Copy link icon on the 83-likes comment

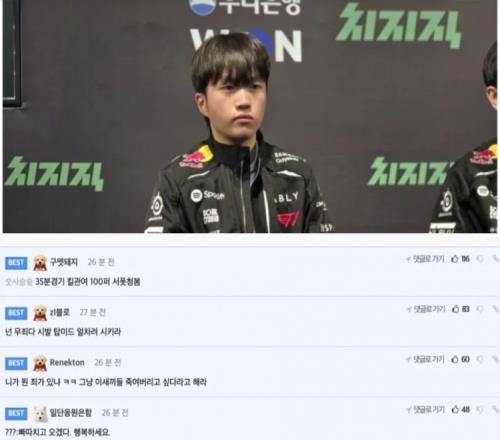tap(495, 309)
